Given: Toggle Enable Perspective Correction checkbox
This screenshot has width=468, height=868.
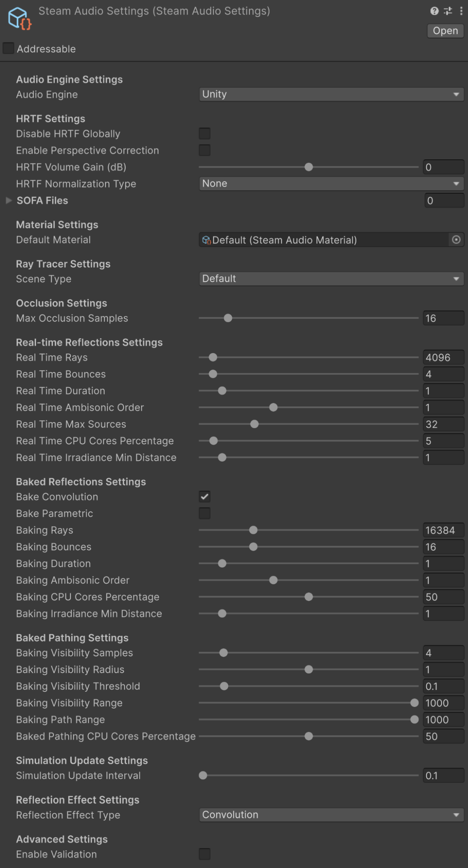Looking at the screenshot, I should (x=205, y=150).
